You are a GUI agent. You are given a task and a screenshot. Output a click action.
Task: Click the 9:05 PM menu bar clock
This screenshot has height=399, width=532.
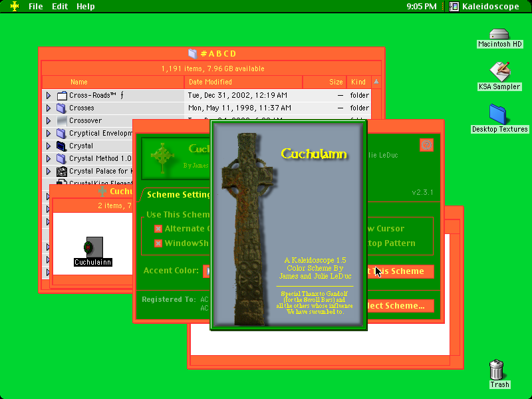(x=422, y=7)
